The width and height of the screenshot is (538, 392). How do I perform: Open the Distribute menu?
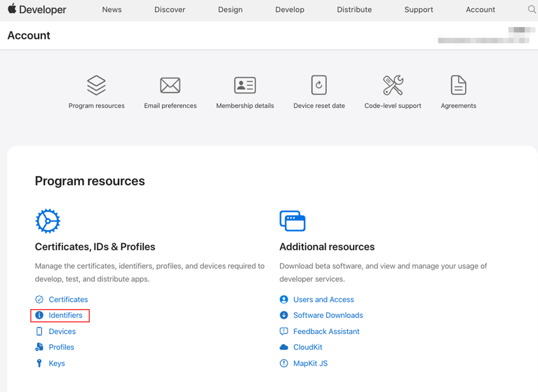click(x=354, y=10)
